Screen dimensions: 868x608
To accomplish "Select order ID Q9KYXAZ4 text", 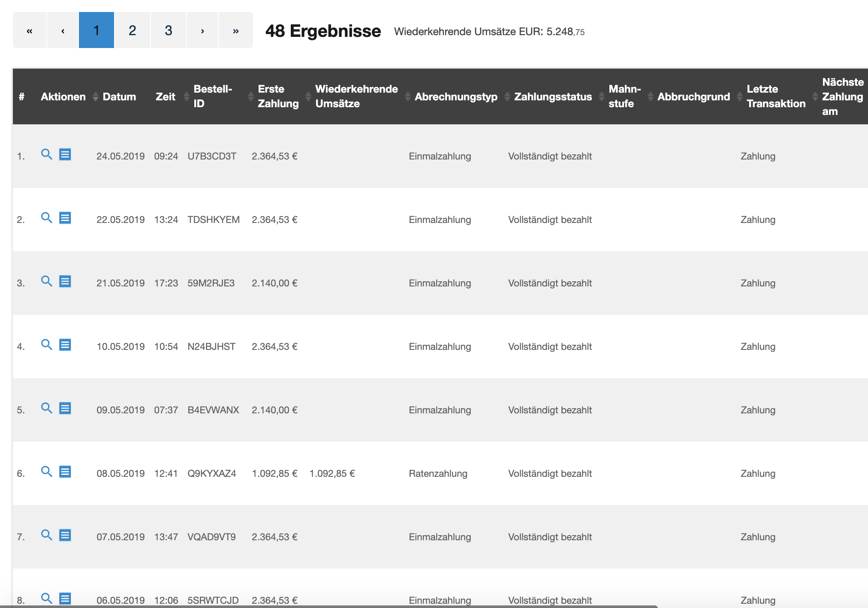I will [212, 473].
